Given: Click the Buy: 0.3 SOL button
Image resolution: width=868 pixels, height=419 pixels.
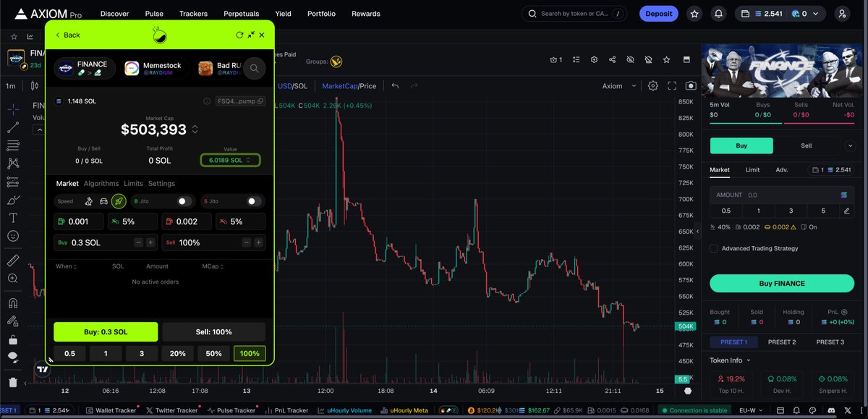Looking at the screenshot, I should click(x=106, y=332).
